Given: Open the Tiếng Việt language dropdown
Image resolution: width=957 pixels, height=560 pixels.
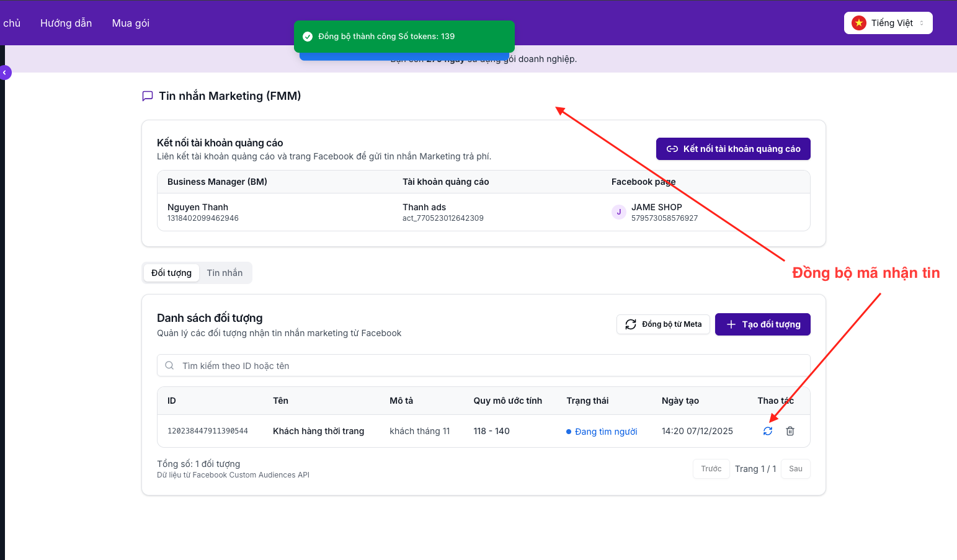Looking at the screenshot, I should click(888, 23).
